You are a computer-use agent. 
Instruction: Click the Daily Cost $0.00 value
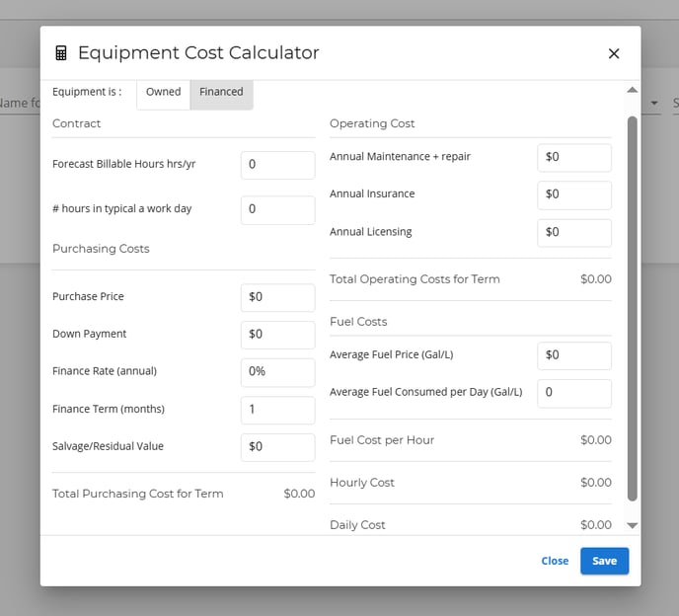pyautogui.click(x=596, y=525)
